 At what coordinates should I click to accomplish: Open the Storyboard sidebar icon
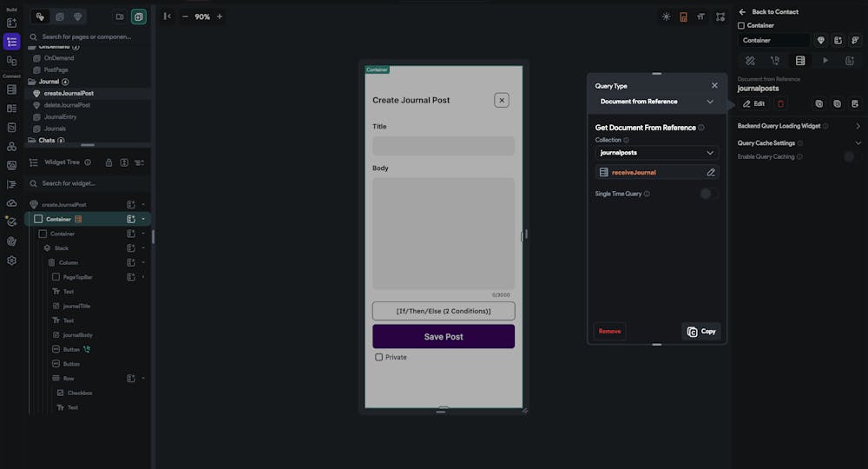tap(11, 61)
